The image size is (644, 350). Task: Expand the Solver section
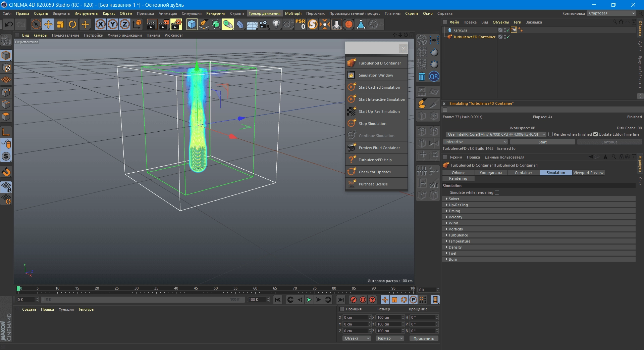pos(539,199)
